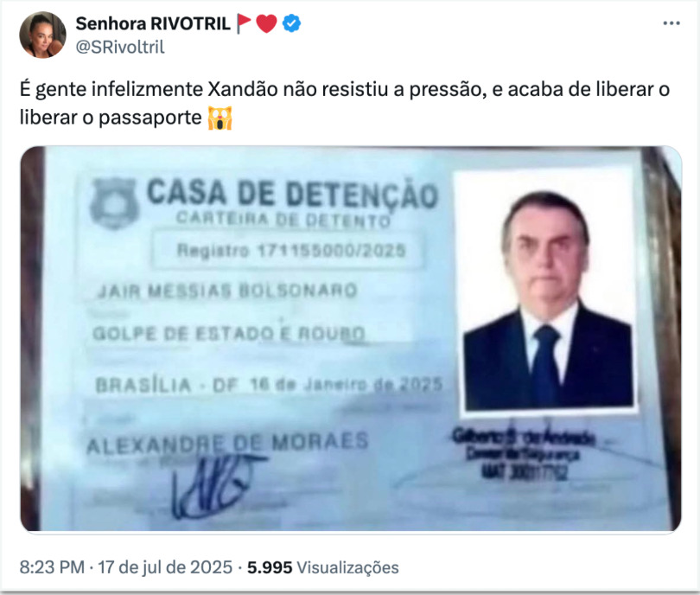Click the shield emblem on the card
This screenshot has width=700, height=595.
tap(113, 203)
